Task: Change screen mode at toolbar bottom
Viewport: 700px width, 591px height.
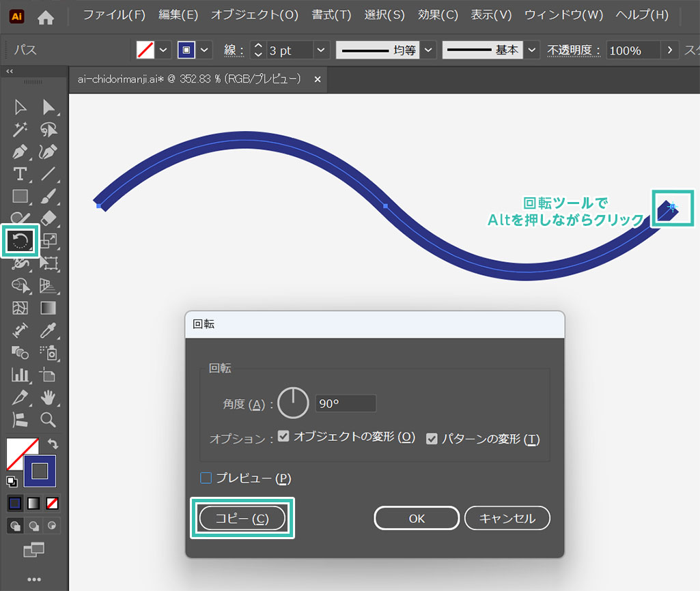Action: [x=34, y=550]
